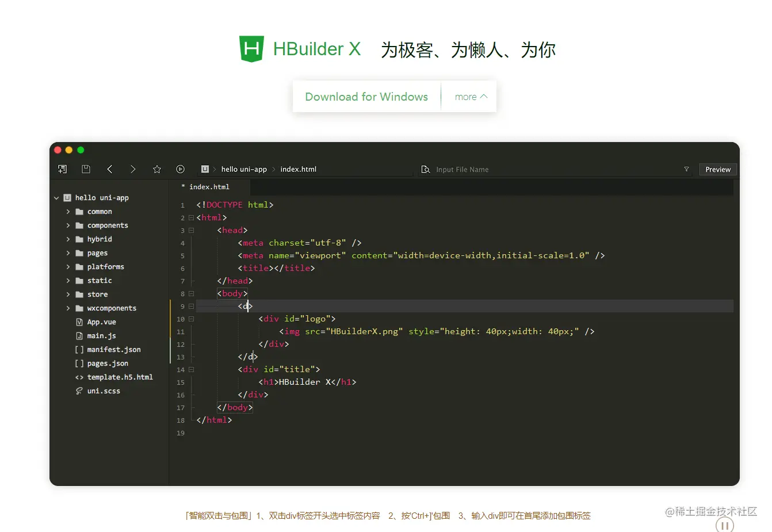This screenshot has width=772, height=532.
Task: Expand the platforms folder
Action: tap(68, 267)
